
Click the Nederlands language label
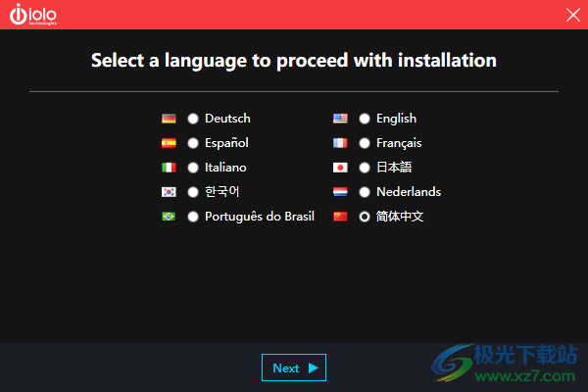(x=409, y=192)
